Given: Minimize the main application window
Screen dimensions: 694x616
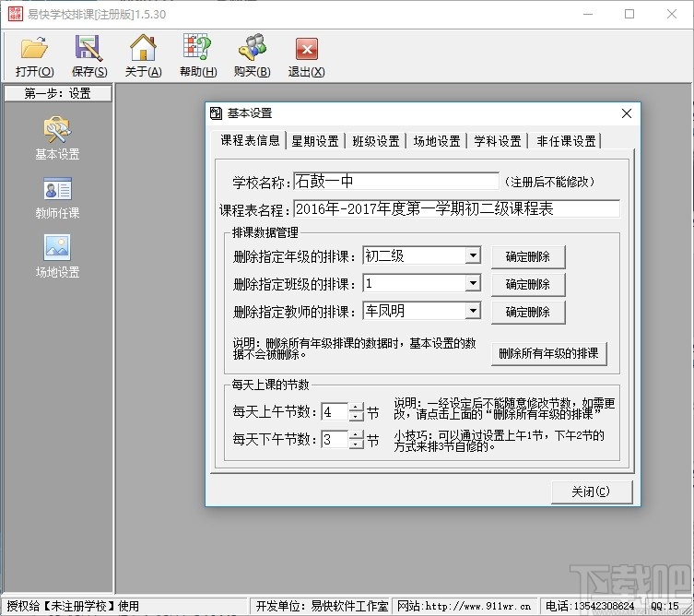Looking at the screenshot, I should [x=588, y=14].
